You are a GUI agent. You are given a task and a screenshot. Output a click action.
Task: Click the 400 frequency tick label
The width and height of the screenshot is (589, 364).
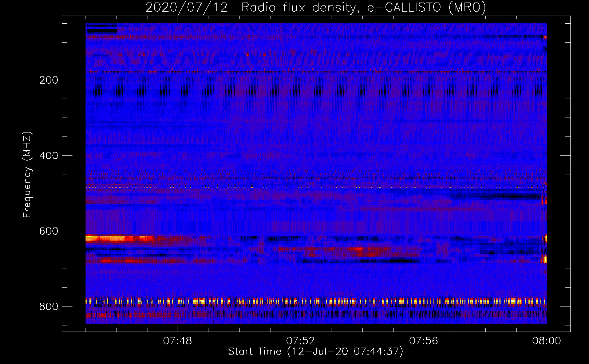click(x=49, y=156)
